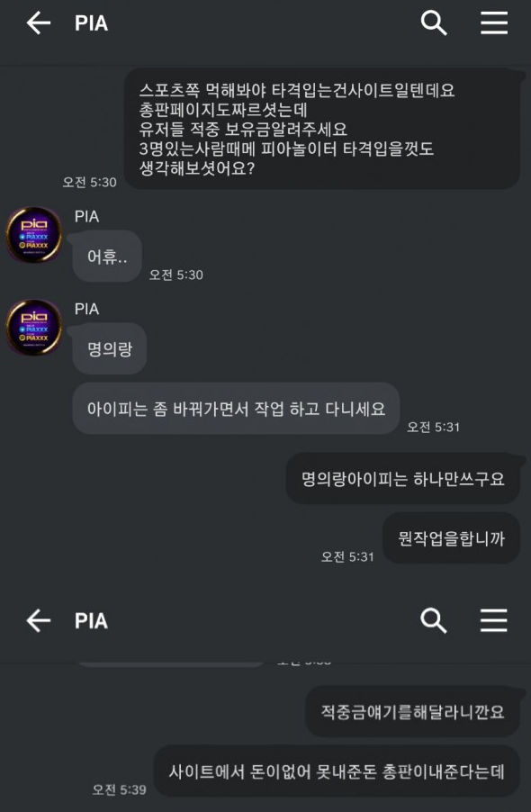Open PIA profile avatar beside 어휴.. message

[34, 235]
